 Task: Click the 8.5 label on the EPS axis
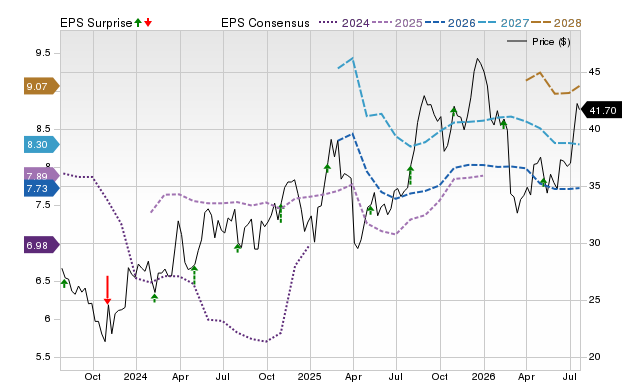43,129
